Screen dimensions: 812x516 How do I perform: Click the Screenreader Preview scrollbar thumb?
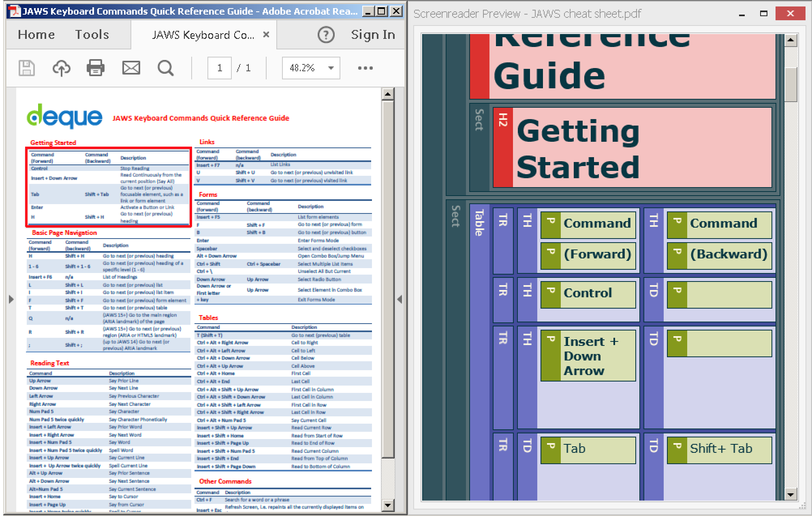pos(791,84)
